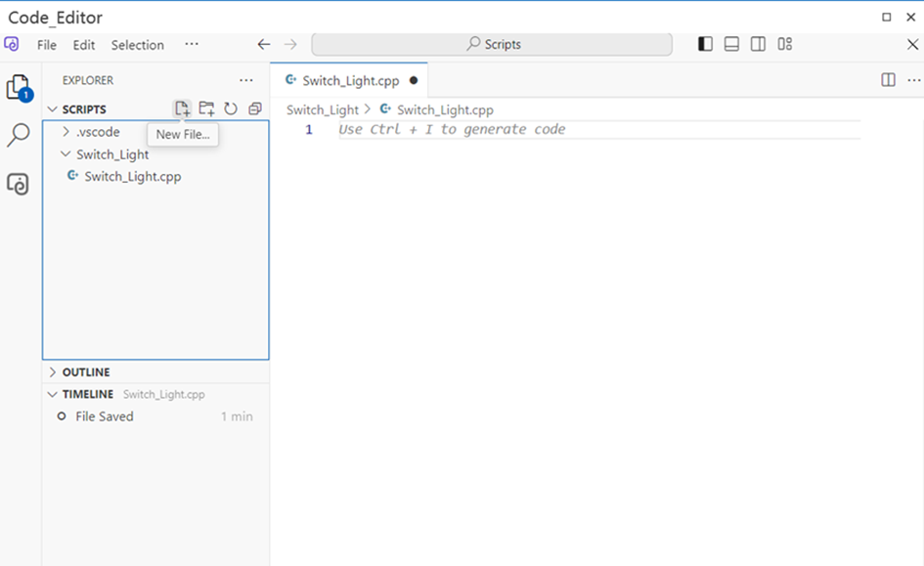
Task: Toggle the primary side bar visibility
Action: point(705,44)
